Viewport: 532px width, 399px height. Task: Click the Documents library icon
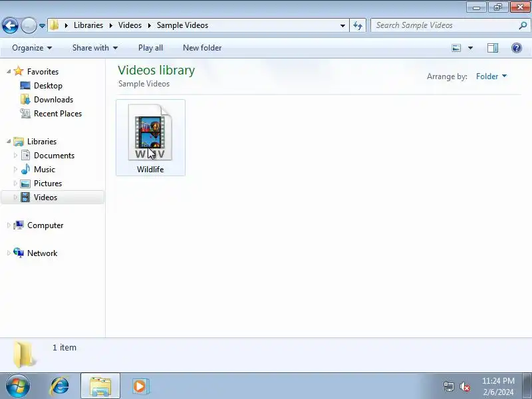(25, 156)
